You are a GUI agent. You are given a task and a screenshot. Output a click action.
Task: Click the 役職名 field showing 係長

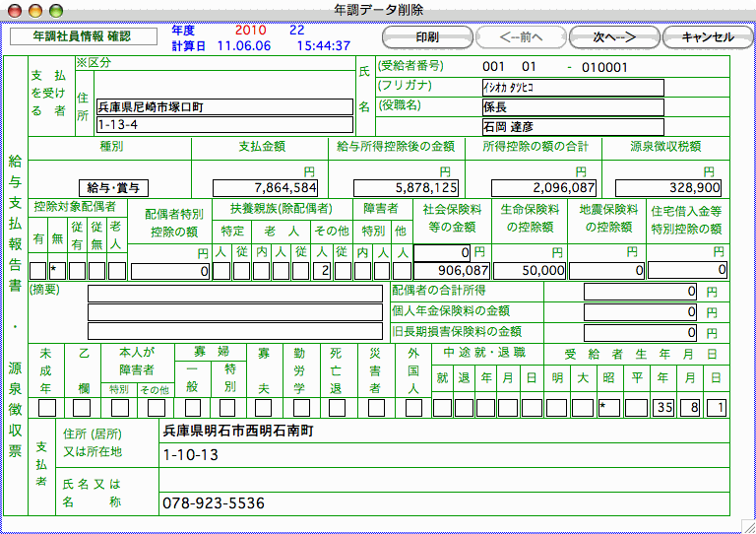click(x=572, y=106)
